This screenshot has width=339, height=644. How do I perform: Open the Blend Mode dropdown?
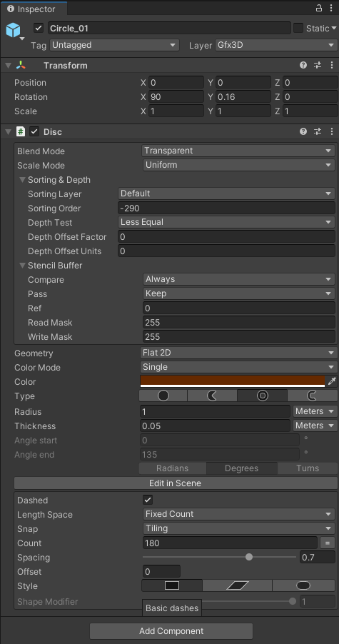238,151
